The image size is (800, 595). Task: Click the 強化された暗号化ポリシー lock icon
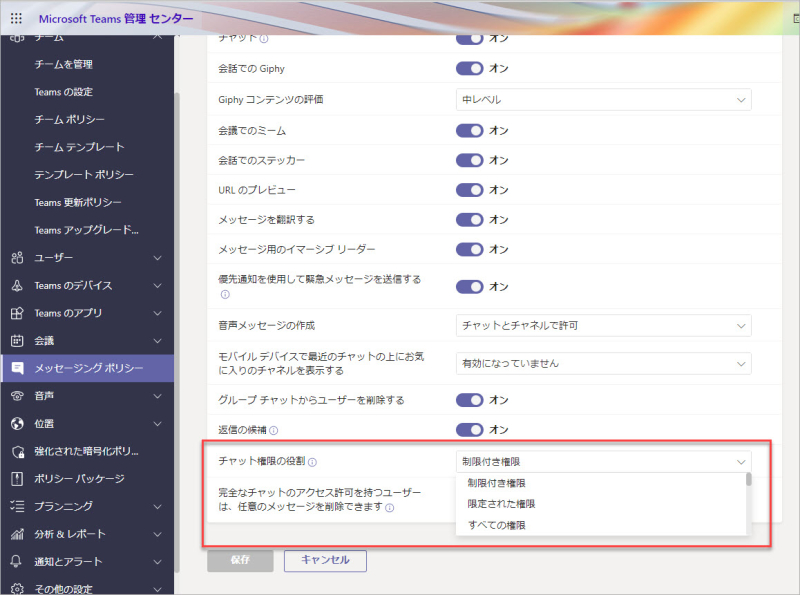[18, 451]
